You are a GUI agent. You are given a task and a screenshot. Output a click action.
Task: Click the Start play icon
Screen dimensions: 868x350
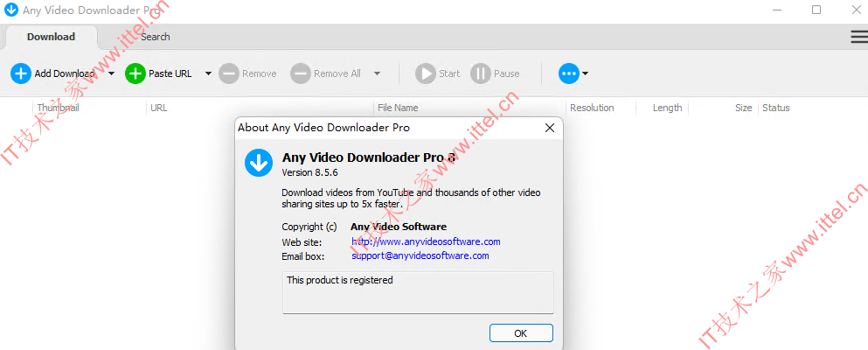(426, 73)
